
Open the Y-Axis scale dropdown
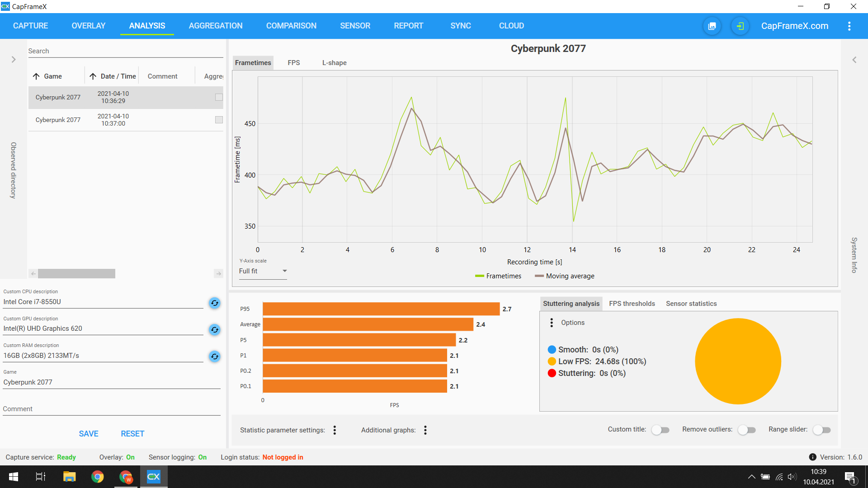coord(263,271)
